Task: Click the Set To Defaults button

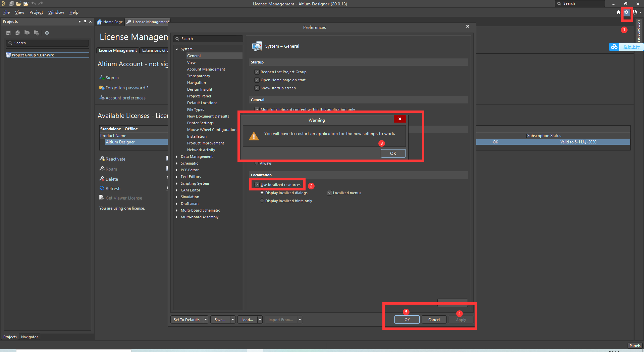Action: coord(187,320)
